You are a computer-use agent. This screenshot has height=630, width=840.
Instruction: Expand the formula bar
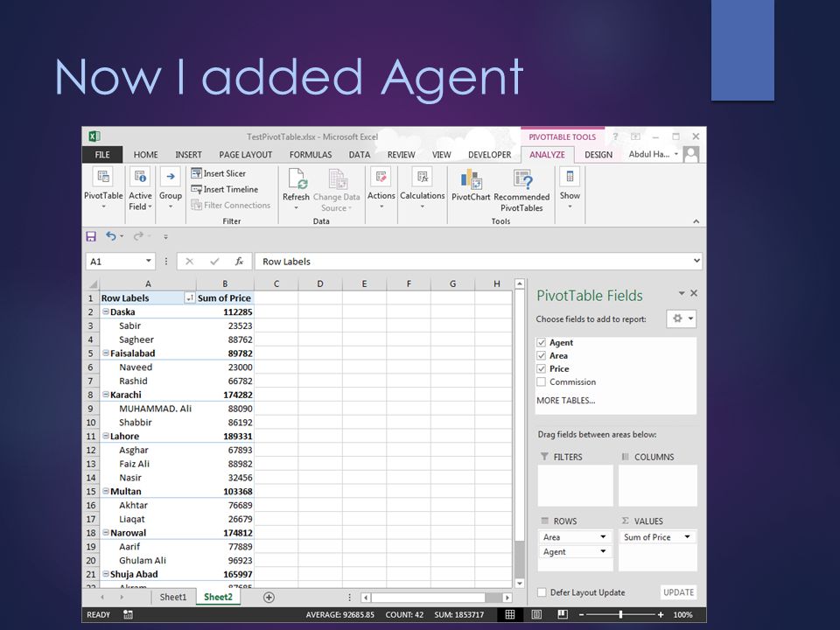pyautogui.click(x=696, y=261)
